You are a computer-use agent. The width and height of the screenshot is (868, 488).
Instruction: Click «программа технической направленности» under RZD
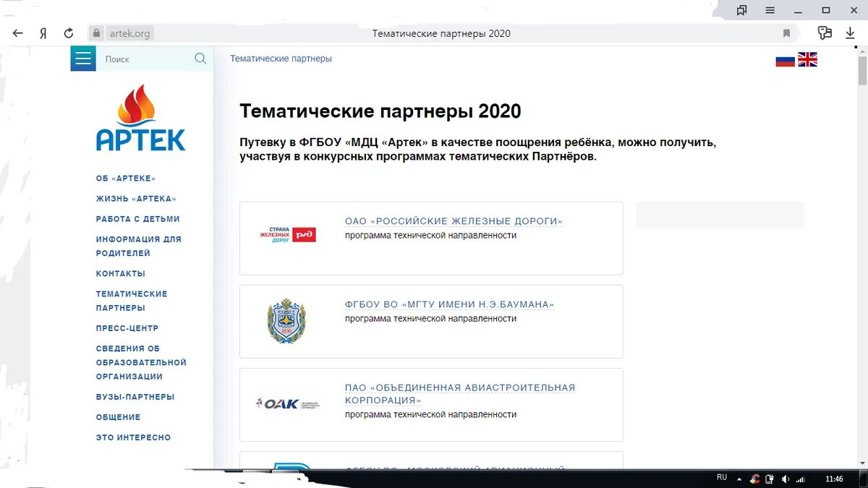click(430, 236)
